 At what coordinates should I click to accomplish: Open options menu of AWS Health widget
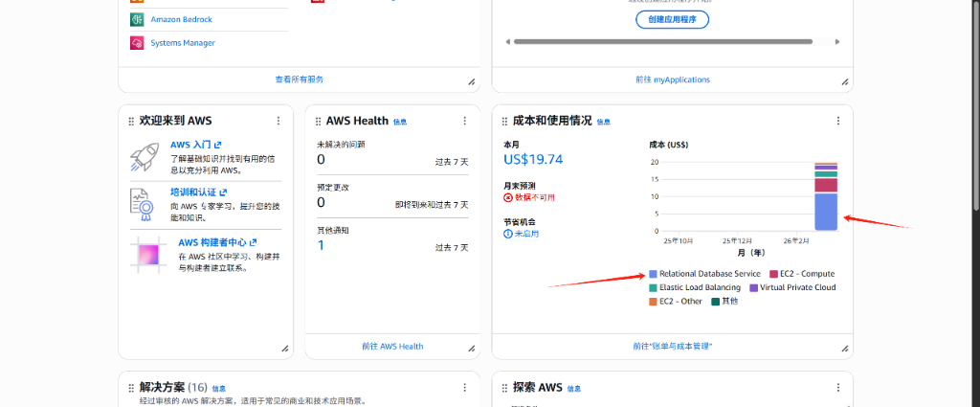(x=464, y=121)
